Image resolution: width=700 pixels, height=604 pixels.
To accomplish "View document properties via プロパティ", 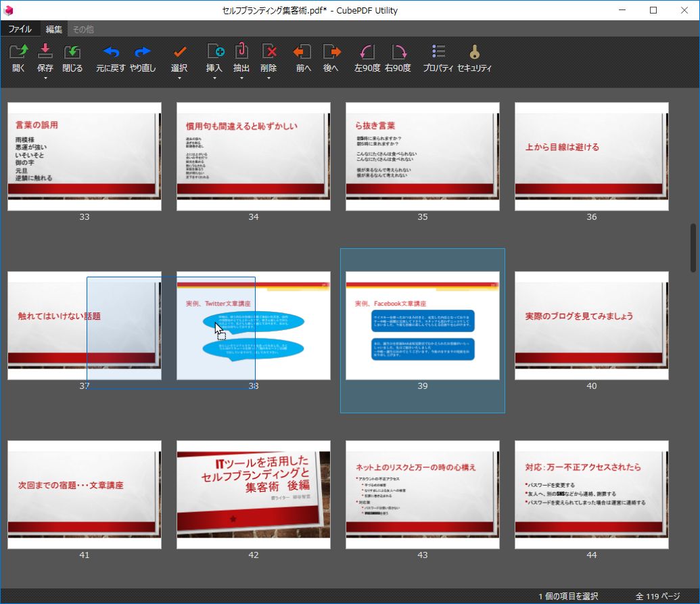I will (438, 57).
